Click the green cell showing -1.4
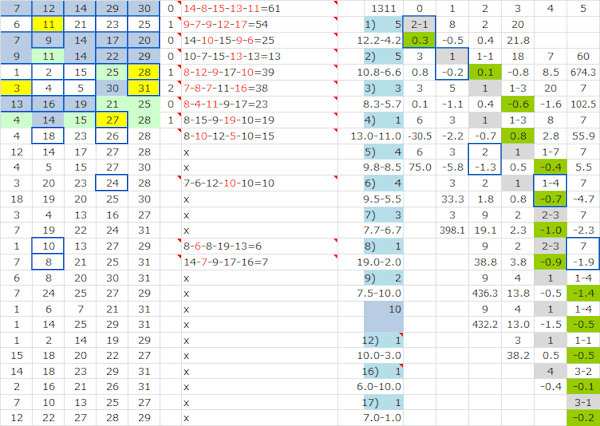The height and width of the screenshot is (426, 600). pos(583,294)
